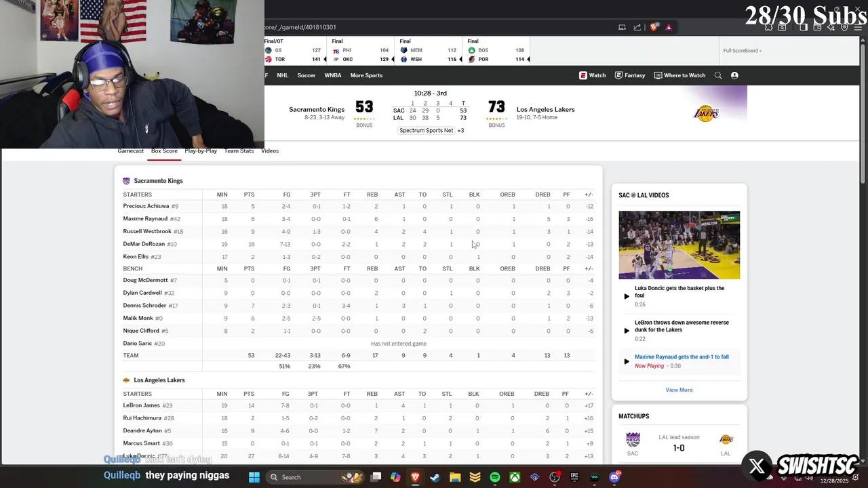Open the Full Scoreboard link
The height and width of the screenshot is (488, 868).
[742, 50]
